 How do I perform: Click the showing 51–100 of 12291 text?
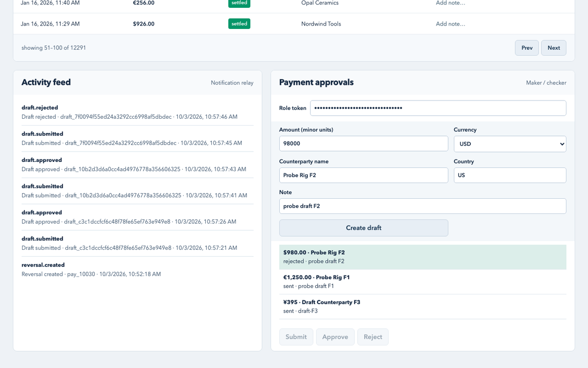(54, 48)
